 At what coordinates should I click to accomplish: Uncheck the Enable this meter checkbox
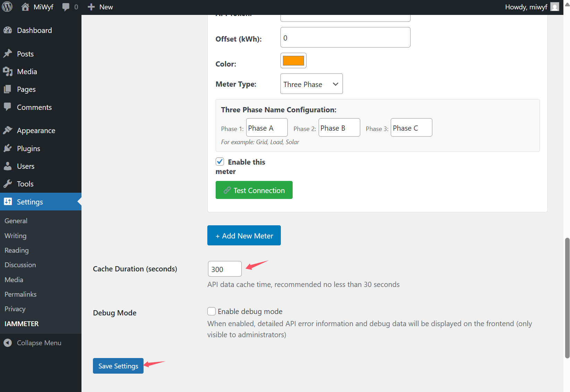coord(220,162)
